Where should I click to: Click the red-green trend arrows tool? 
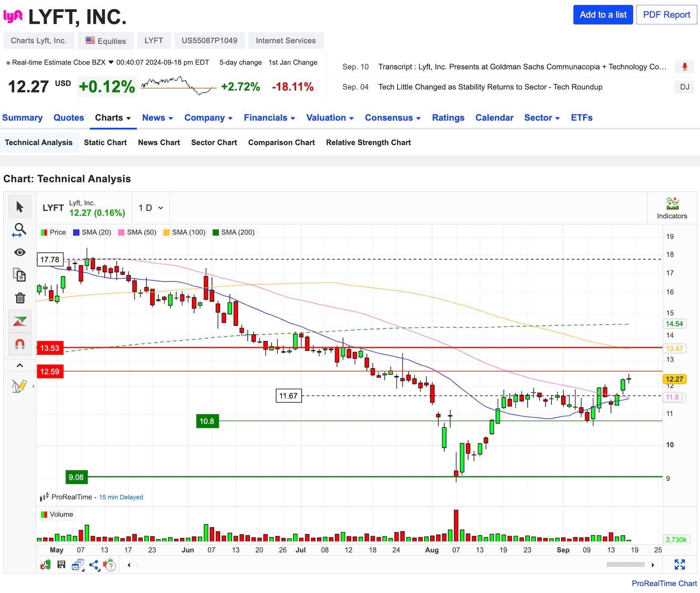coord(20,321)
